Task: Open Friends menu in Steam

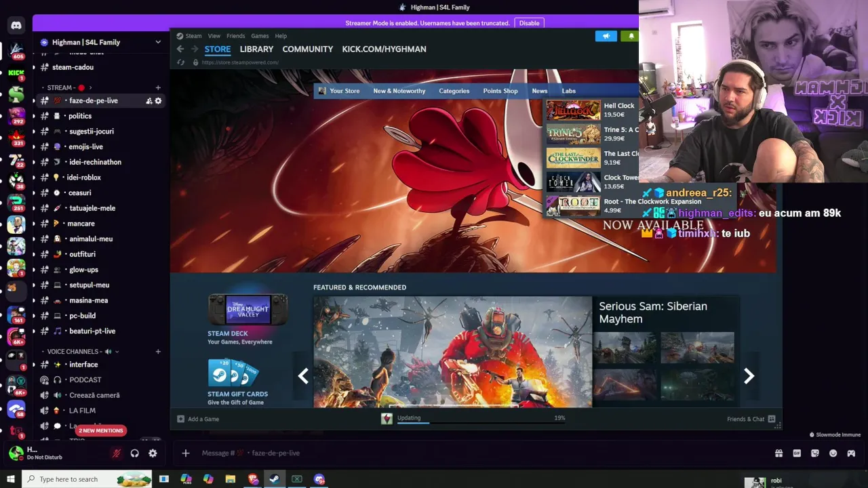Action: (x=235, y=36)
